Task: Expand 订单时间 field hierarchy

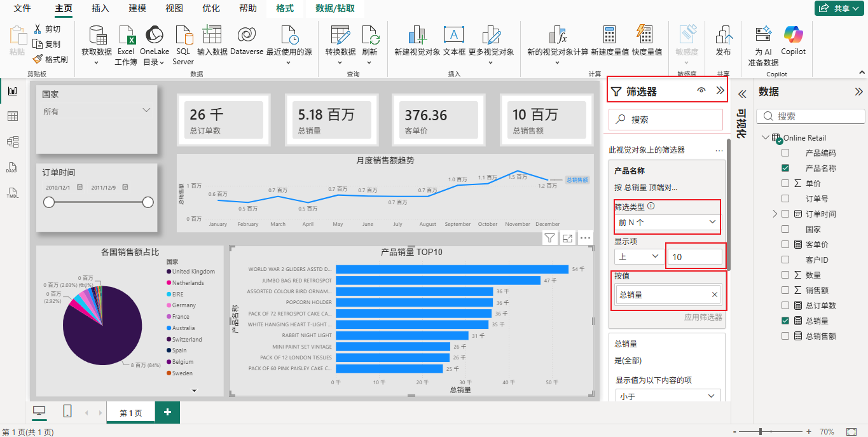Action: point(774,214)
